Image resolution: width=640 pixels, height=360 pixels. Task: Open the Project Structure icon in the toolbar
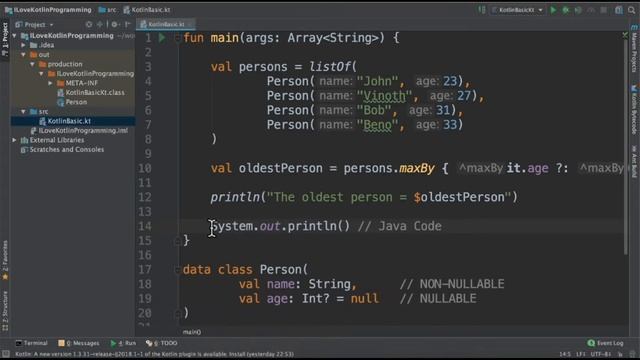click(619, 10)
